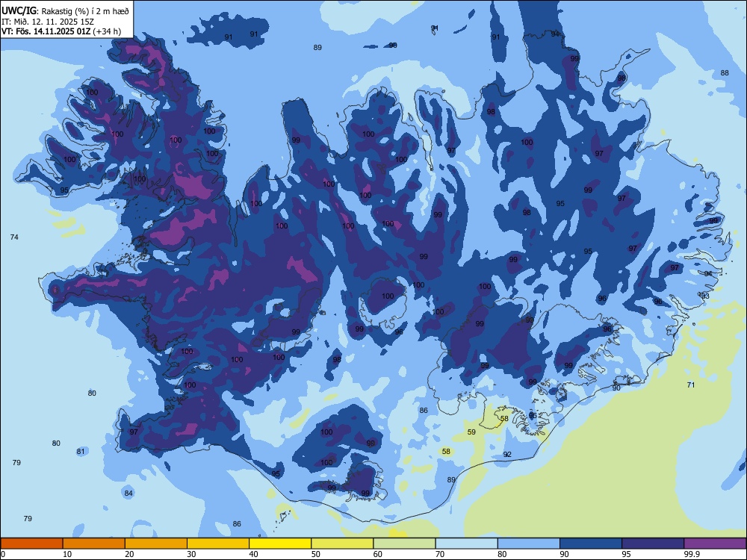
Task: Click the bright yellow 40–50 legend swatch
Action: [280, 544]
